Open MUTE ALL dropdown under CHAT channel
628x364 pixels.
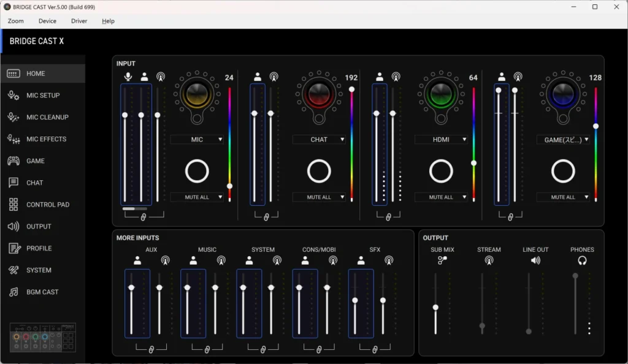319,197
